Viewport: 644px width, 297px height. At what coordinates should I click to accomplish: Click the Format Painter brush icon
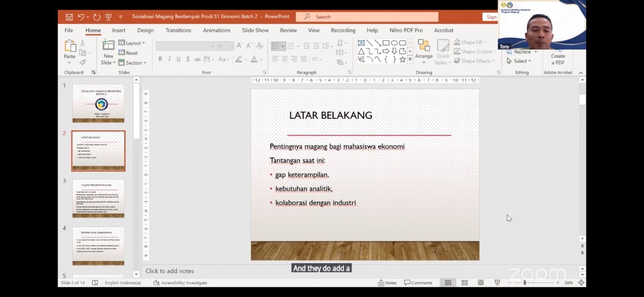tap(83, 62)
